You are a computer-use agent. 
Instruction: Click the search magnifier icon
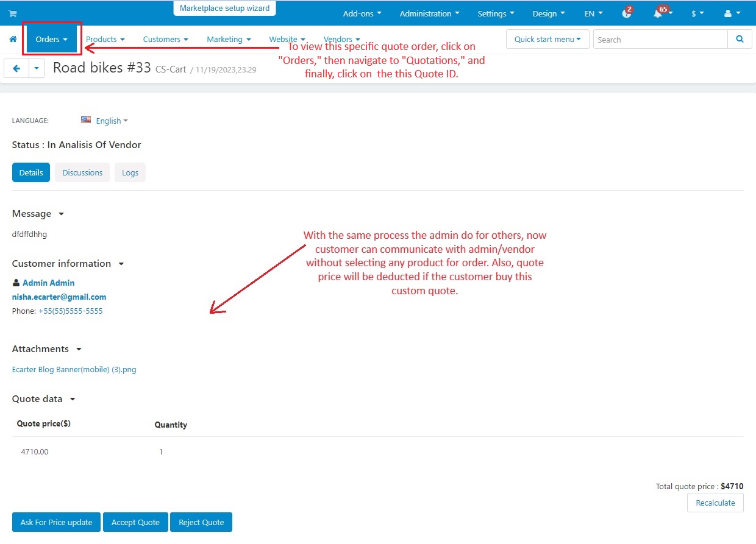click(740, 38)
